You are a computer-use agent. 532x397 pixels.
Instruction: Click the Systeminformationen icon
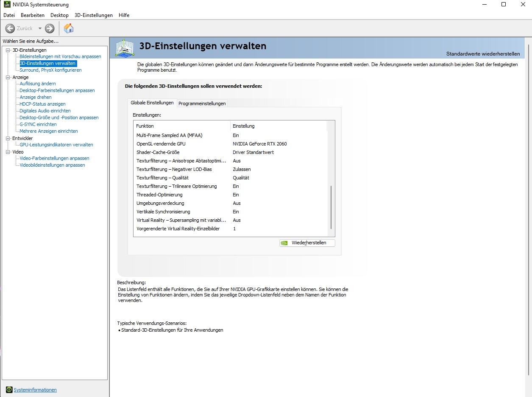[9, 389]
